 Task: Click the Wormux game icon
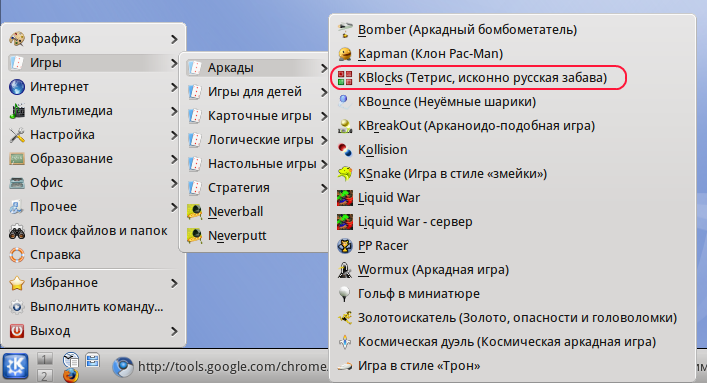345,269
